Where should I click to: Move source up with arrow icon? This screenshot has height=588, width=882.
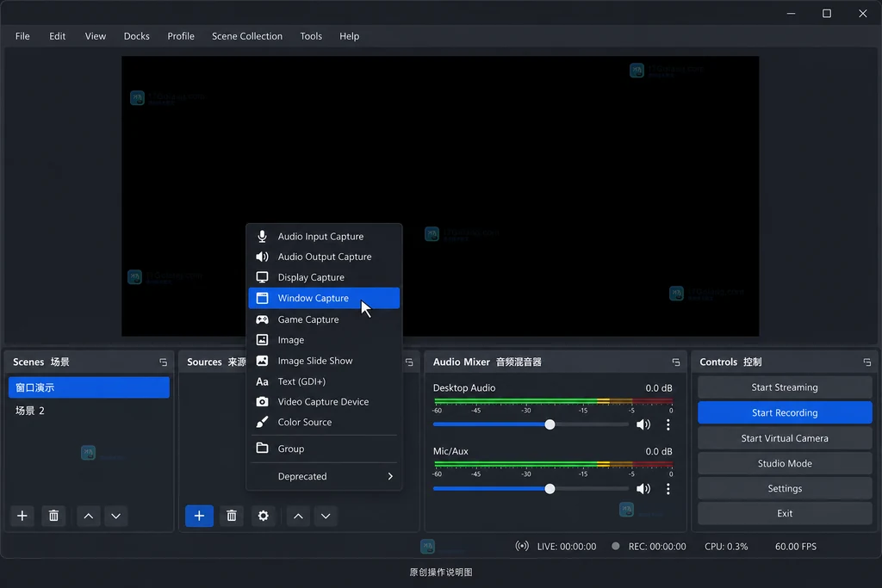click(298, 516)
